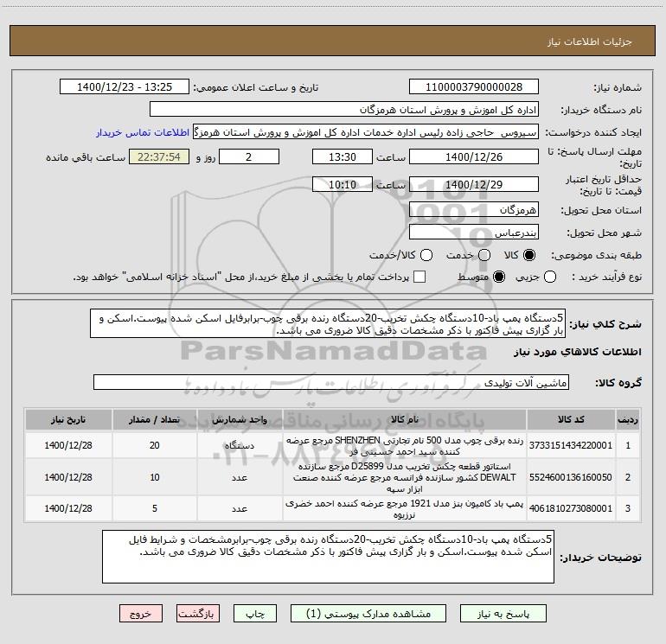The image size is (666, 644).
Task: Click the کد کالا column header
Action: point(571,419)
